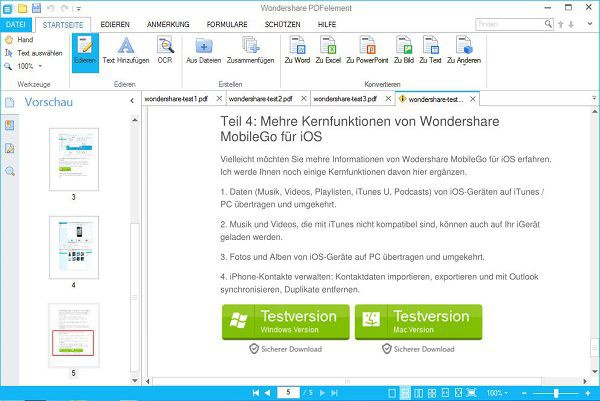Click Zusammenfügen to combine files
600x401 pixels.
click(x=251, y=50)
